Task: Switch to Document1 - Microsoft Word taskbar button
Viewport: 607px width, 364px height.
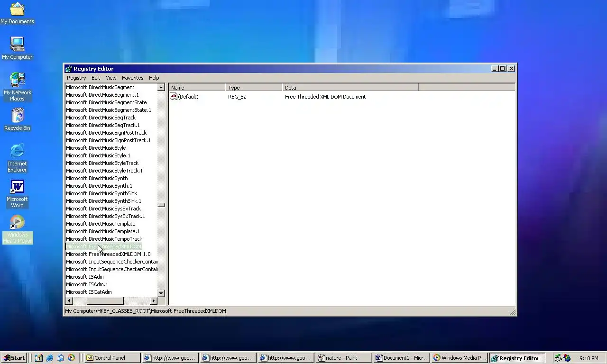Action: pyautogui.click(x=402, y=358)
